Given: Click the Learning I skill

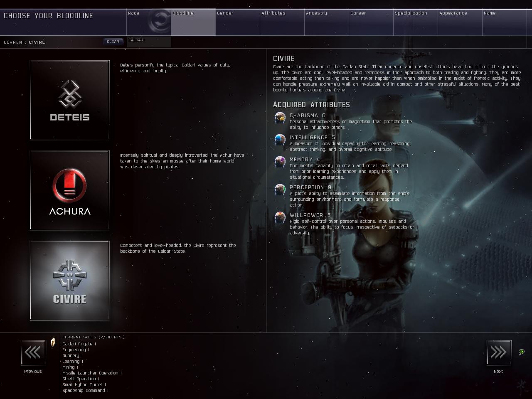Looking at the screenshot, I should [73, 362].
